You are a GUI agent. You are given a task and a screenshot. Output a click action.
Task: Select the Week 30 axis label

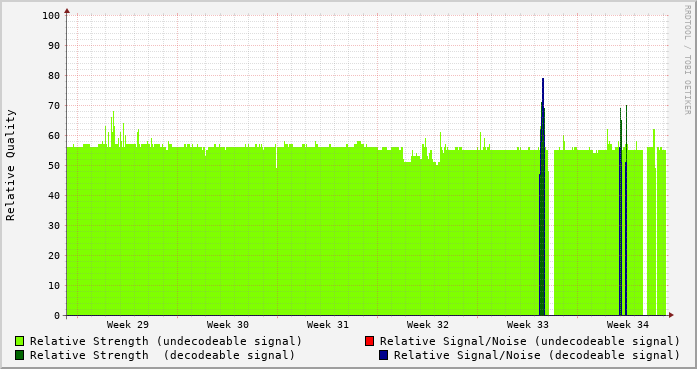click(228, 325)
